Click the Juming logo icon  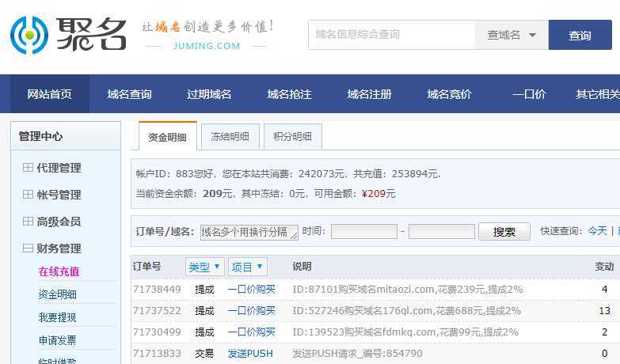click(29, 36)
